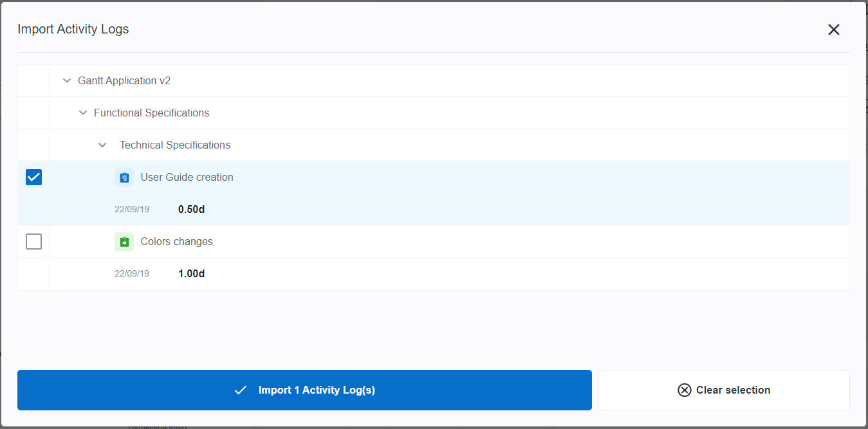Click the date under Colors changes
Image resolution: width=868 pixels, height=429 pixels.
click(x=132, y=274)
